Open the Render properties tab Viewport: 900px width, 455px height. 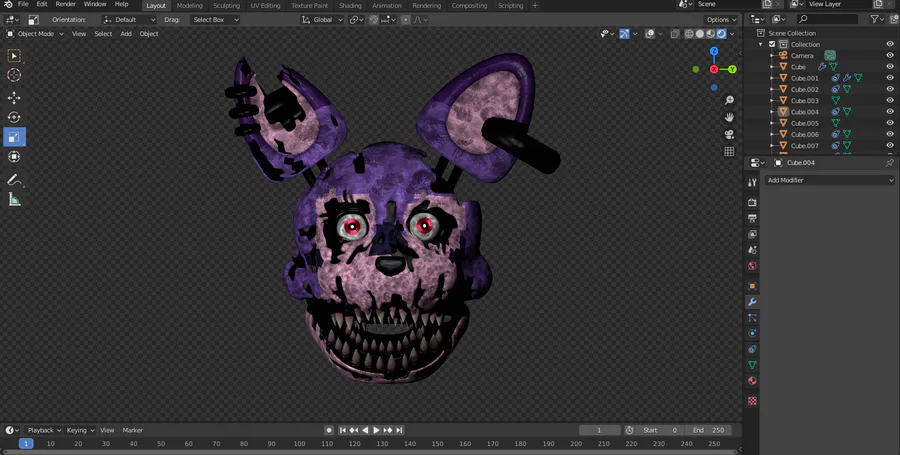(752, 203)
